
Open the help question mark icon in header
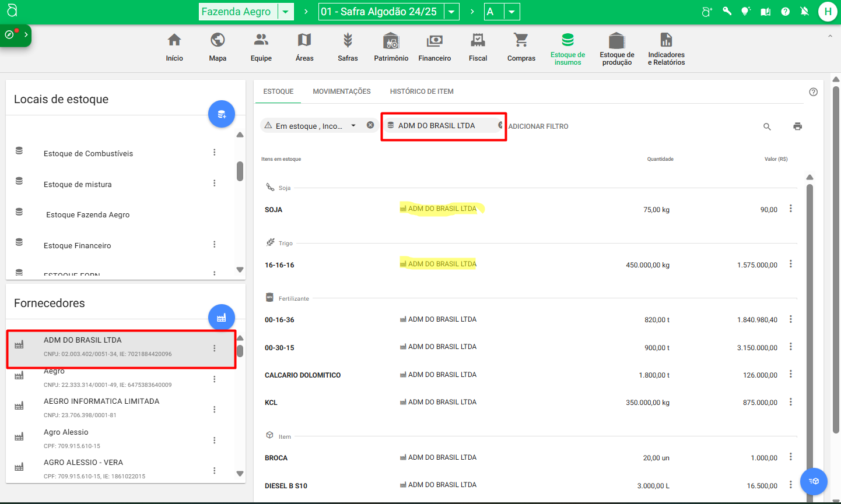[x=786, y=12]
